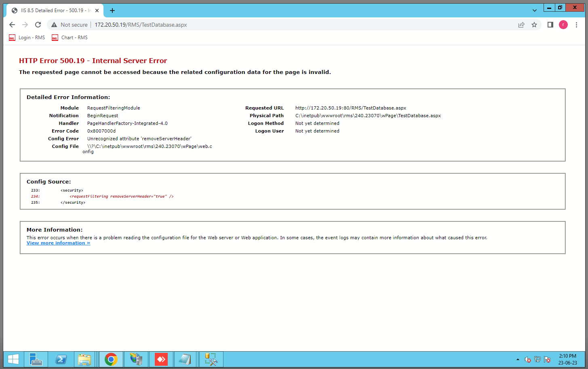This screenshot has height=369, width=588.
Task: Open PowerShell from the taskbar
Action: (61, 359)
